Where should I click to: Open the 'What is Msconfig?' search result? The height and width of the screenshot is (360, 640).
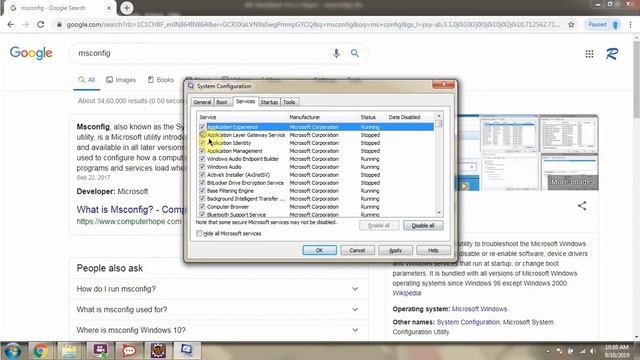131,209
